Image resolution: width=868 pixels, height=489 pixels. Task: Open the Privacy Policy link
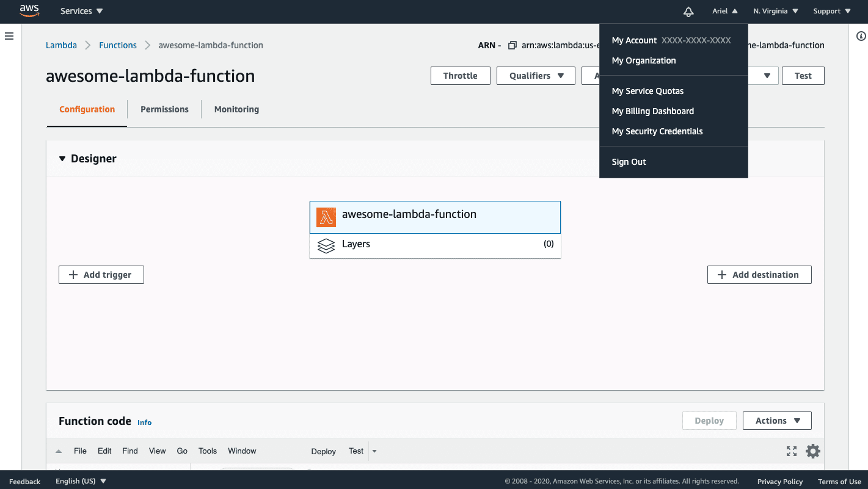780,482
